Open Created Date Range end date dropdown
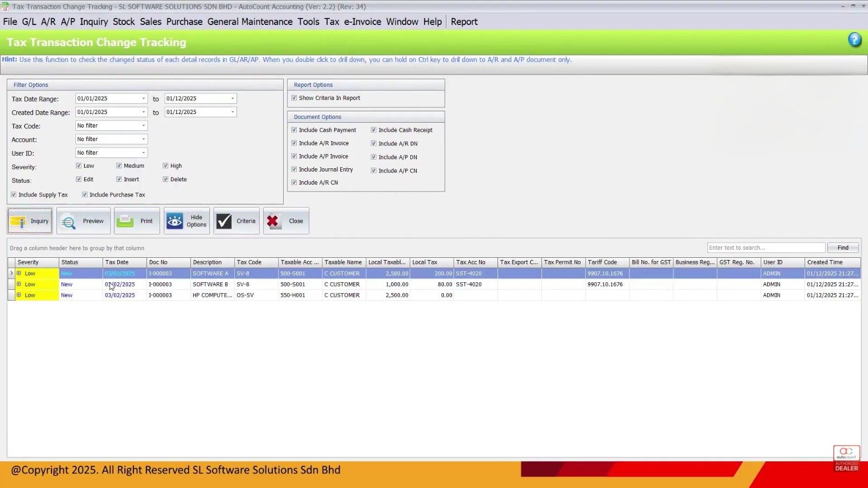 (232, 112)
